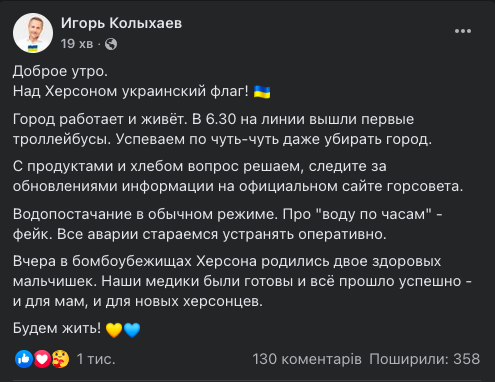
Task: Open the "19 хв" post timestamp
Action: 77,44
